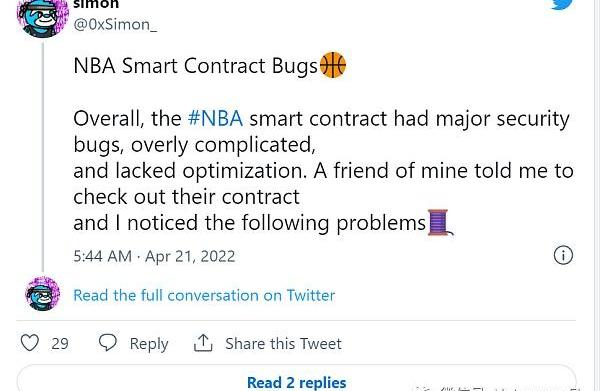Select Share this Tweet
Viewport: 600px width, 391px height.
[x=283, y=344]
